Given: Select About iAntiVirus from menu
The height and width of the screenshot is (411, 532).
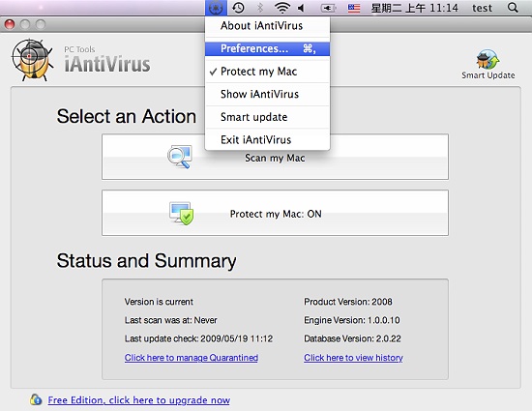Looking at the screenshot, I should coord(267,26).
